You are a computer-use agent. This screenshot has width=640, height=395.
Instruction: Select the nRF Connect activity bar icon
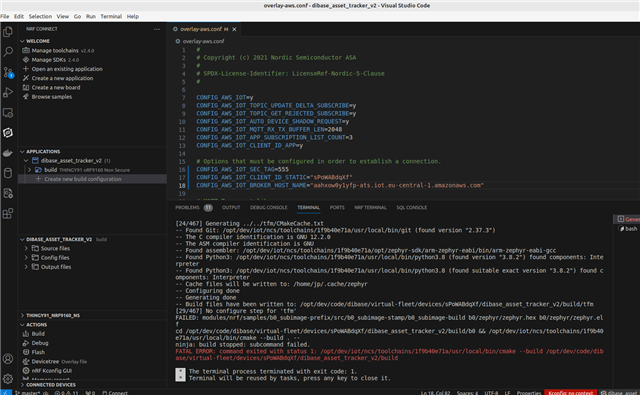(8, 133)
